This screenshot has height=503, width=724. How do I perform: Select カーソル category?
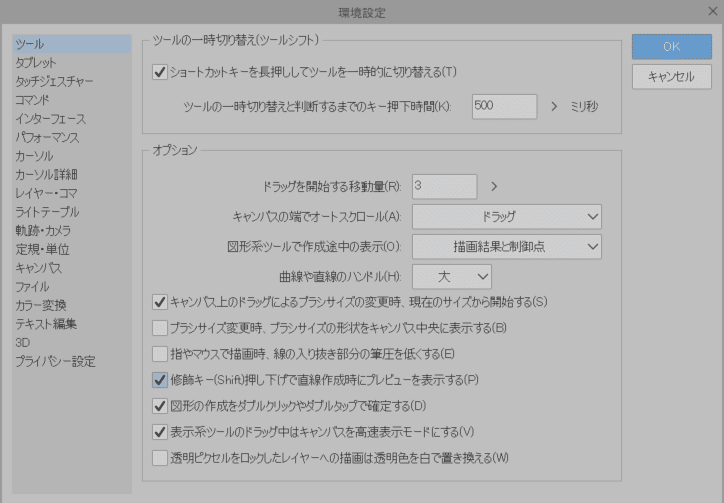point(34,156)
